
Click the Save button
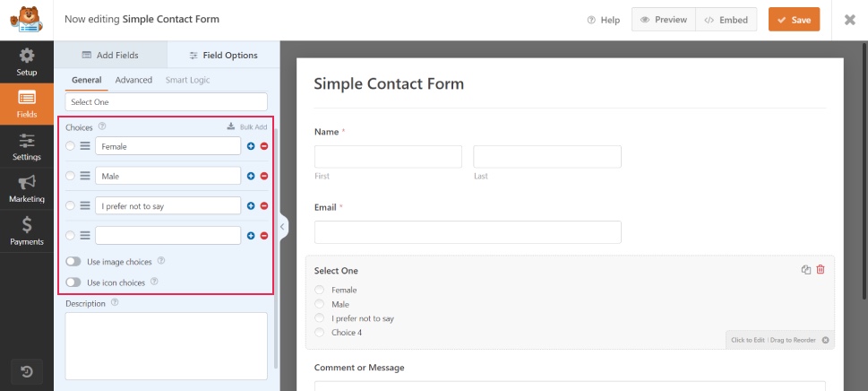[x=794, y=20]
